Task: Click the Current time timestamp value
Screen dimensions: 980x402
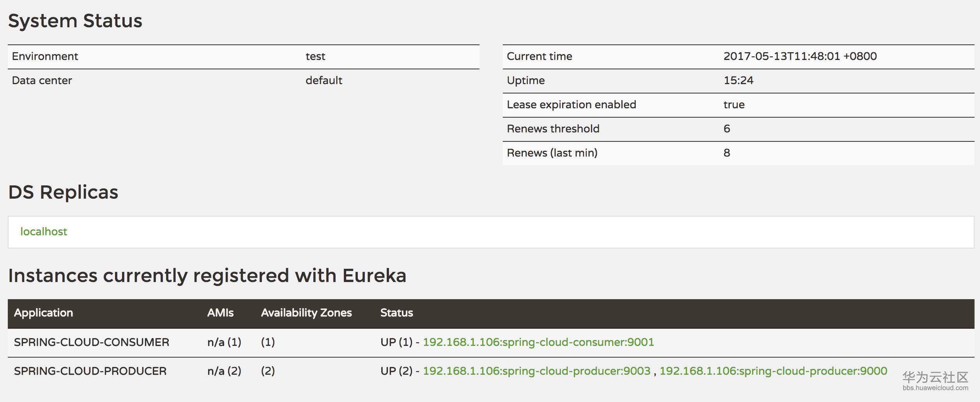Action: point(800,56)
